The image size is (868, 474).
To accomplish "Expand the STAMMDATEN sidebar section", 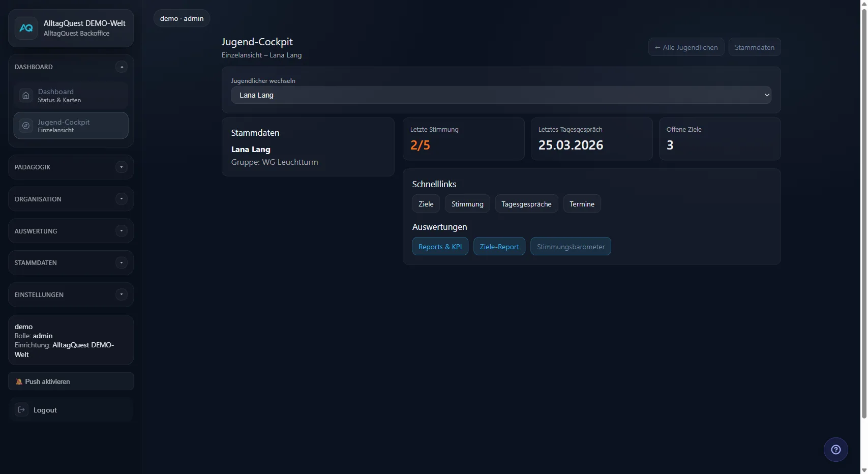I will point(121,263).
